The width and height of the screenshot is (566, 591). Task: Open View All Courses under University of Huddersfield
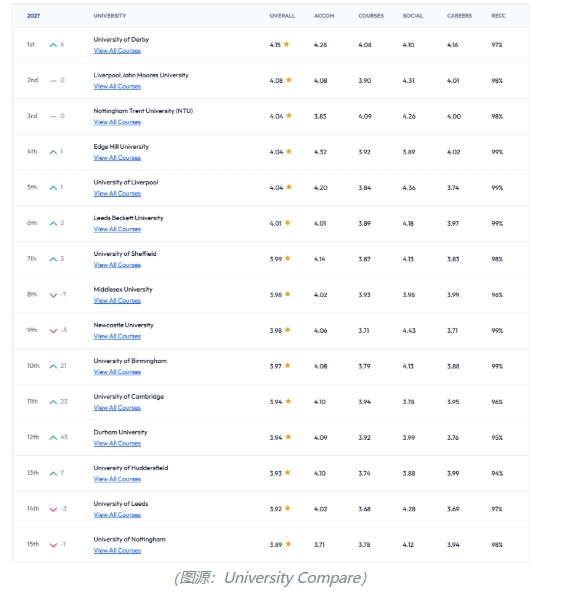pos(117,479)
